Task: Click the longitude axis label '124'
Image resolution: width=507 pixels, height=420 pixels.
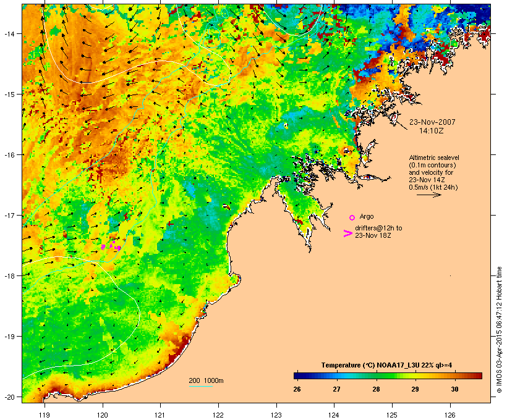Action: (334, 415)
